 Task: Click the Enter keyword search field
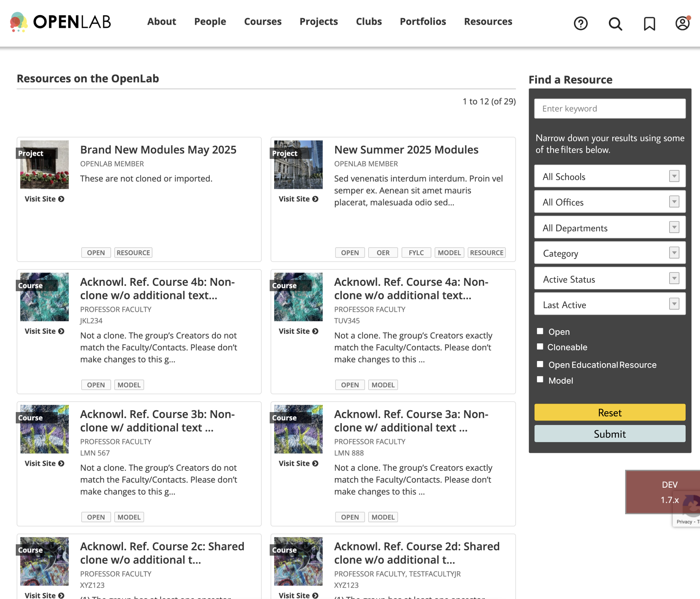click(x=609, y=109)
